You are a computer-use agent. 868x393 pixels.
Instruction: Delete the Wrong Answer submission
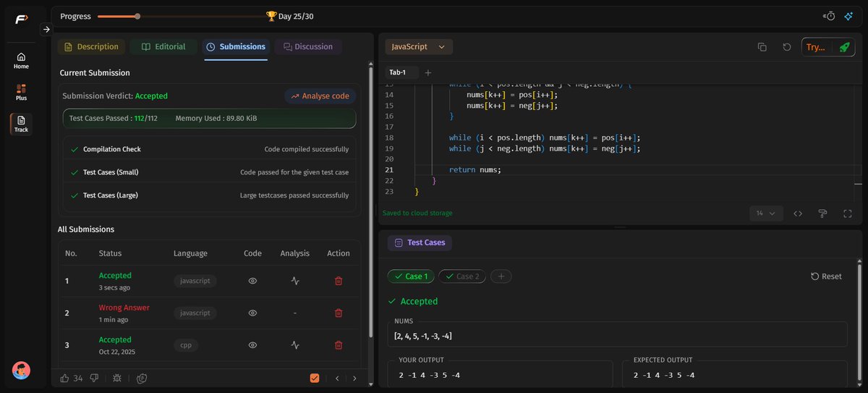339,313
